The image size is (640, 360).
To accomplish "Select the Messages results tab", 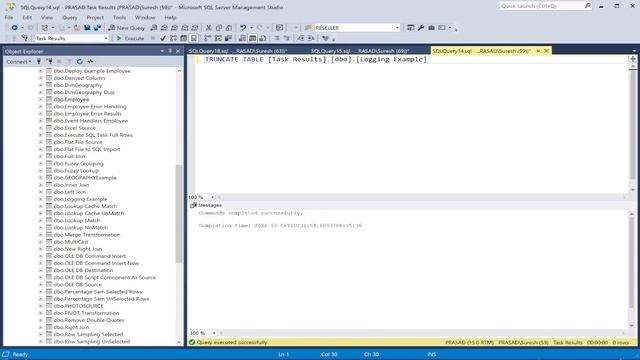I will point(206,205).
